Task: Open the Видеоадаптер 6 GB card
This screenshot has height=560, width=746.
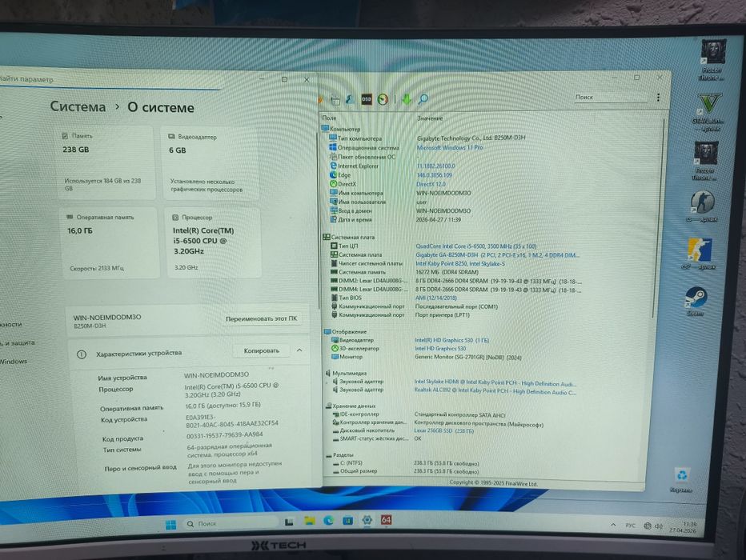Action: (x=210, y=163)
